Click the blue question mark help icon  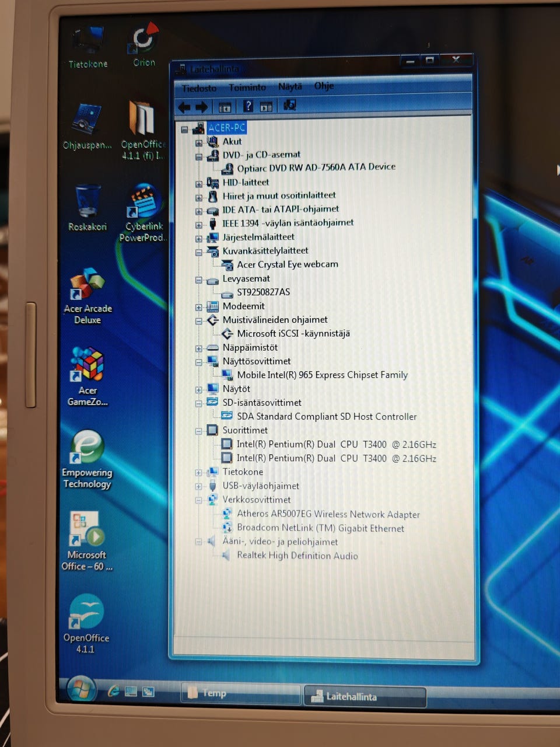click(248, 106)
